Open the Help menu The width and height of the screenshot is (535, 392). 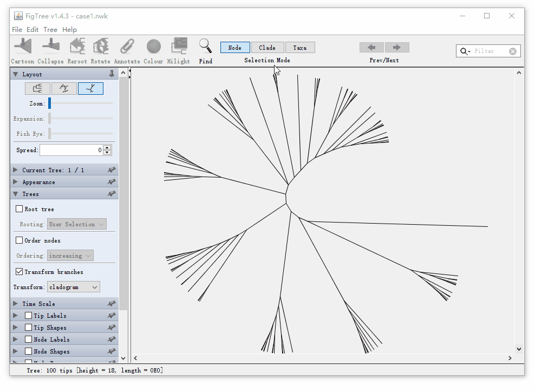coord(69,30)
